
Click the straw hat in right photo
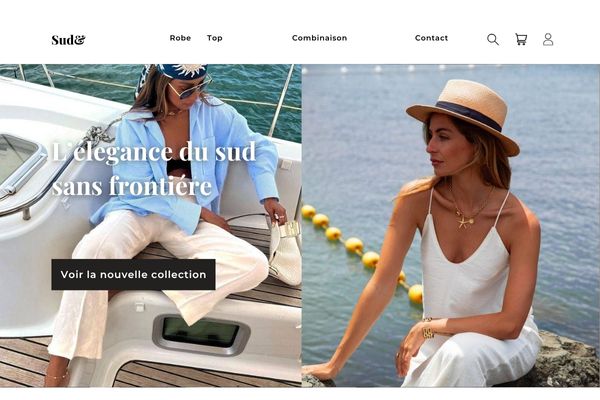[464, 115]
